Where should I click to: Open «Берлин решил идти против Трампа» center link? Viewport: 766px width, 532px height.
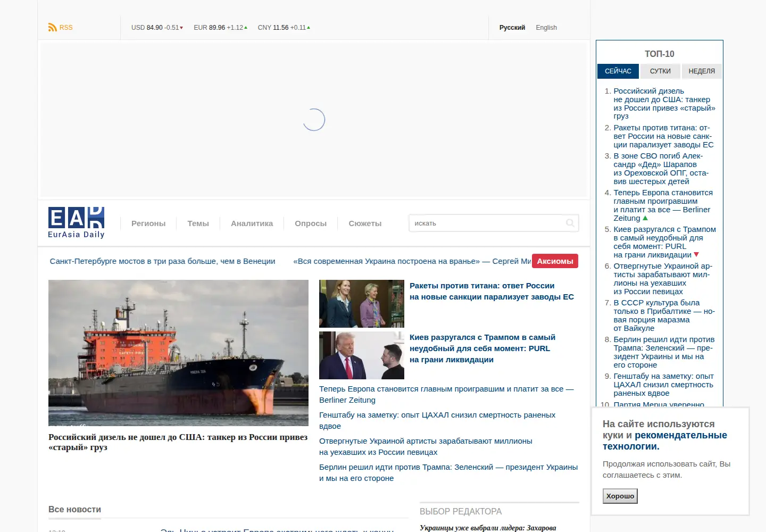448,473
